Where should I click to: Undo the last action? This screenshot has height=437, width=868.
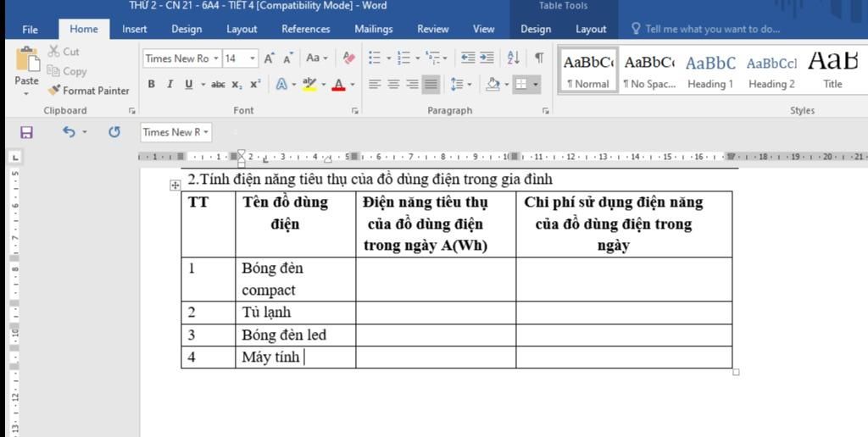pyautogui.click(x=69, y=131)
